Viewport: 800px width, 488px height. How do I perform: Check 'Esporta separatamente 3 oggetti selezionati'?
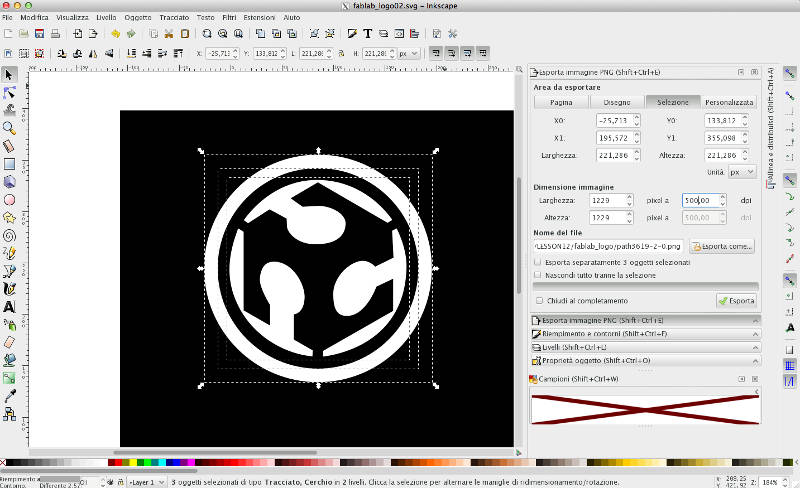[537, 262]
